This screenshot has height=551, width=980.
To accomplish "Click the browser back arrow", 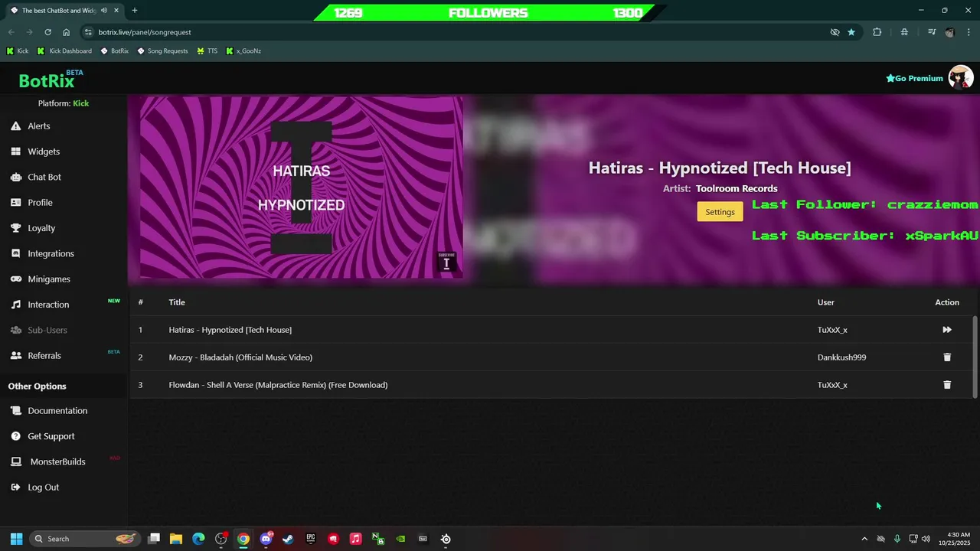I will click(11, 32).
